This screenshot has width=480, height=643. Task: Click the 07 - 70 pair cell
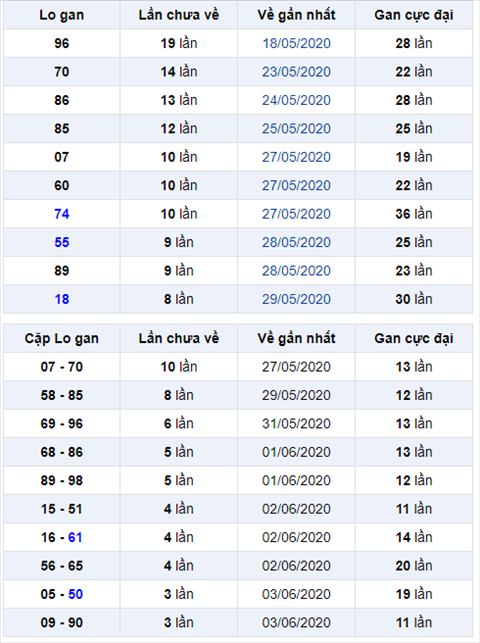[62, 367]
